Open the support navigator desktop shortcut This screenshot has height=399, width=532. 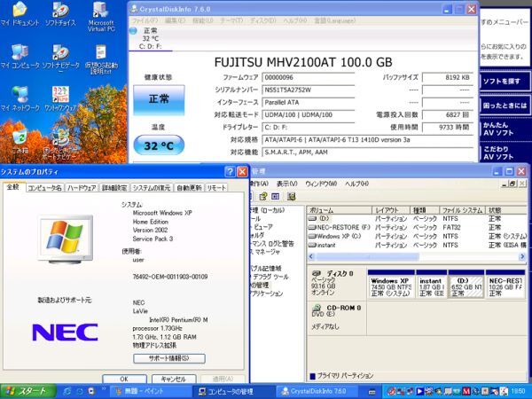tap(59, 145)
